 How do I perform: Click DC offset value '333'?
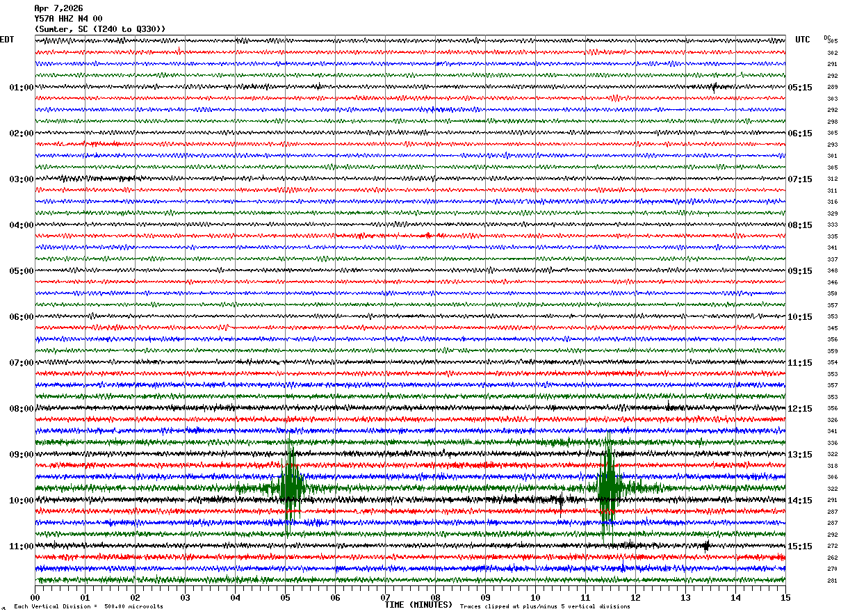832,225
